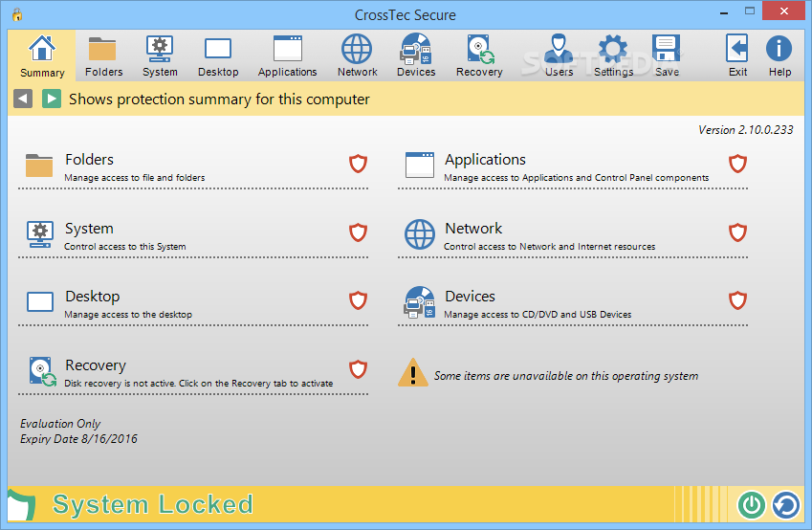Click 'Manage access to CD/DVD and USB Devices'
Screen dimensions: 812x530
pyautogui.click(x=538, y=315)
